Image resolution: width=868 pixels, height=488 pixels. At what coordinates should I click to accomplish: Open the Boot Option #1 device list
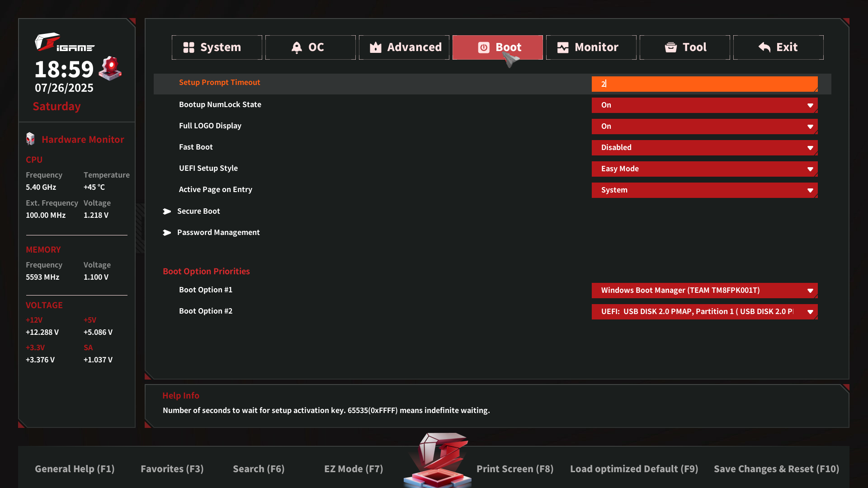(704, 291)
